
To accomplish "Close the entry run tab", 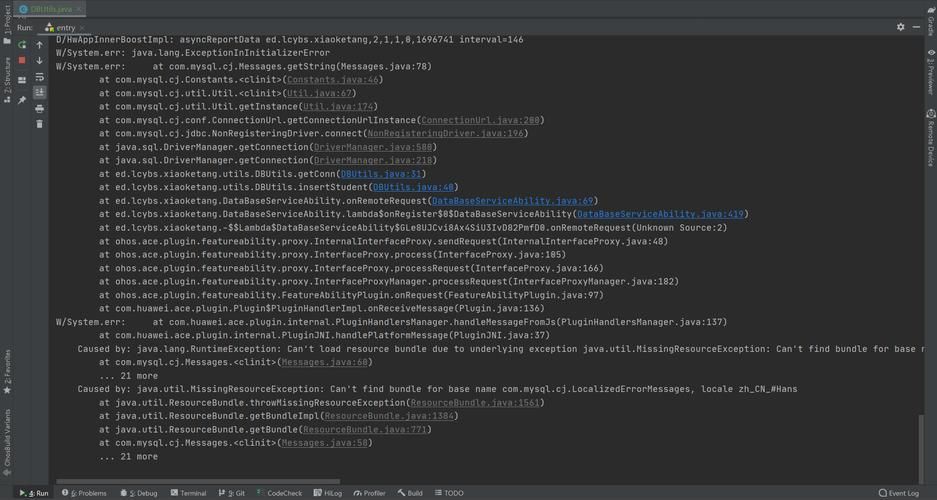I will [x=84, y=27].
